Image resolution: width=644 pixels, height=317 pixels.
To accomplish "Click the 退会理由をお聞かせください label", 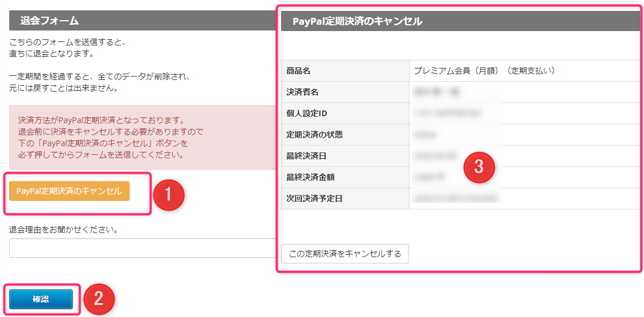I will (x=64, y=230).
